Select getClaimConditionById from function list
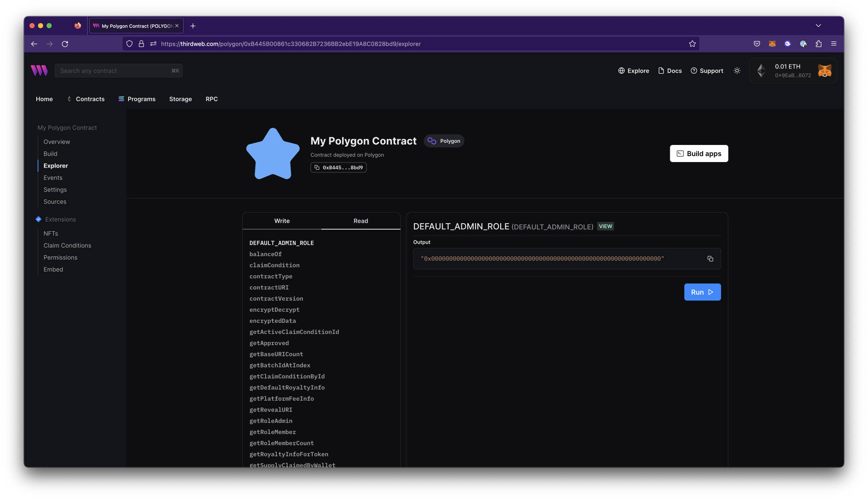The width and height of the screenshot is (868, 499). point(287,377)
